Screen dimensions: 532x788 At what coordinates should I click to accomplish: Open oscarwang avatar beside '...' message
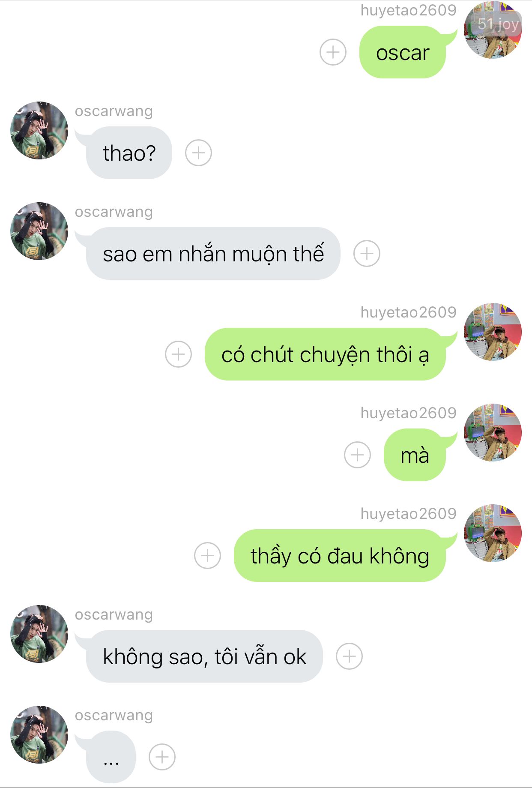pos(39,734)
